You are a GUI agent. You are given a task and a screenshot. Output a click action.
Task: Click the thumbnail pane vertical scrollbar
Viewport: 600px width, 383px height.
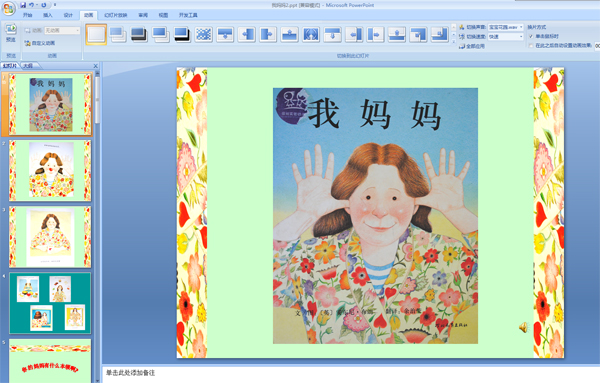(98, 226)
